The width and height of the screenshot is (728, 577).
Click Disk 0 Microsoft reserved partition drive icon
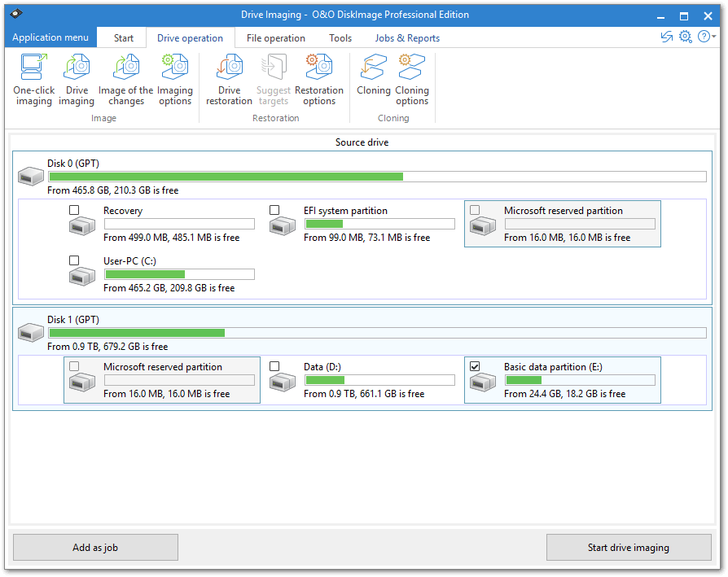tap(483, 226)
